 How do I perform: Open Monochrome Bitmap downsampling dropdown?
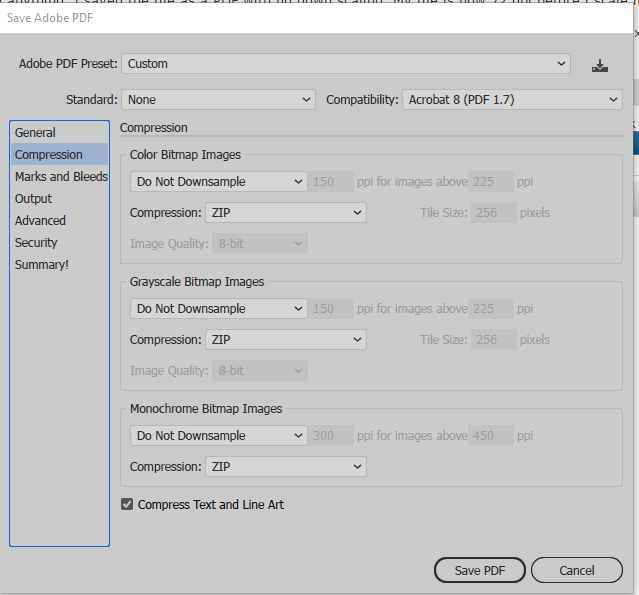(x=219, y=436)
